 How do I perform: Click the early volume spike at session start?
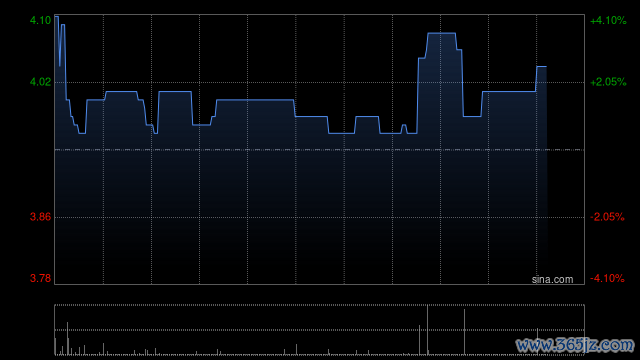pos(67,338)
